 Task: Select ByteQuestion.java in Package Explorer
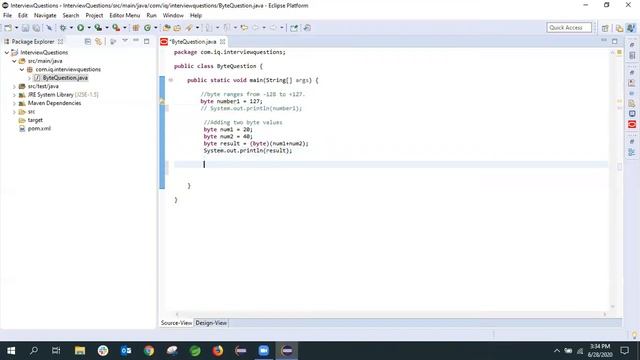click(65, 78)
